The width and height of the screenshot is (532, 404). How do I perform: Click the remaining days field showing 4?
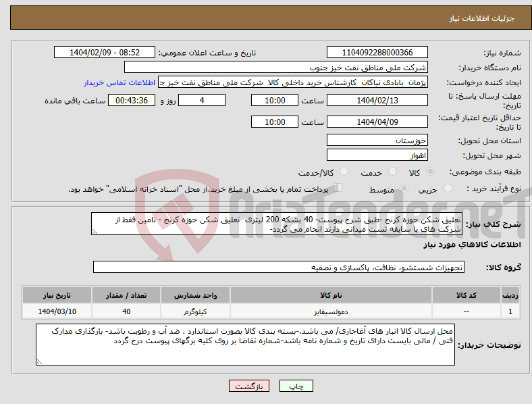coord(202,100)
